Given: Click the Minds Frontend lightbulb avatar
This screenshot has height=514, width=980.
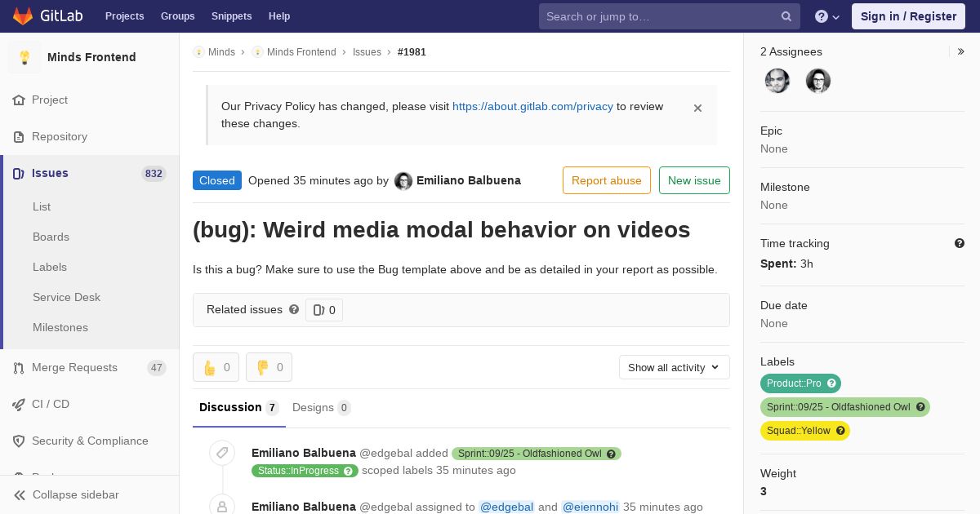Looking at the screenshot, I should (x=24, y=57).
